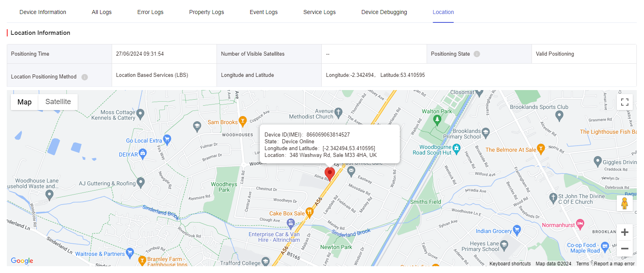
Task: Click the Giggles Driving map pin
Action: 598,162
